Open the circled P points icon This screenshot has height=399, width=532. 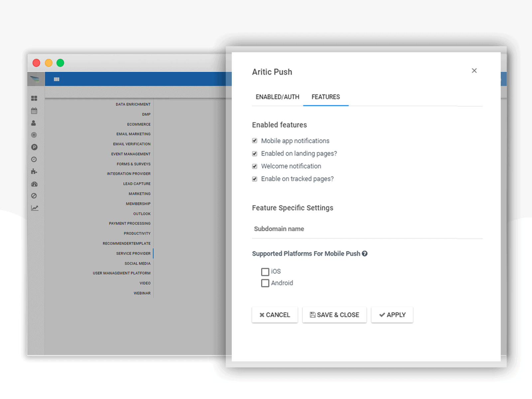point(34,147)
